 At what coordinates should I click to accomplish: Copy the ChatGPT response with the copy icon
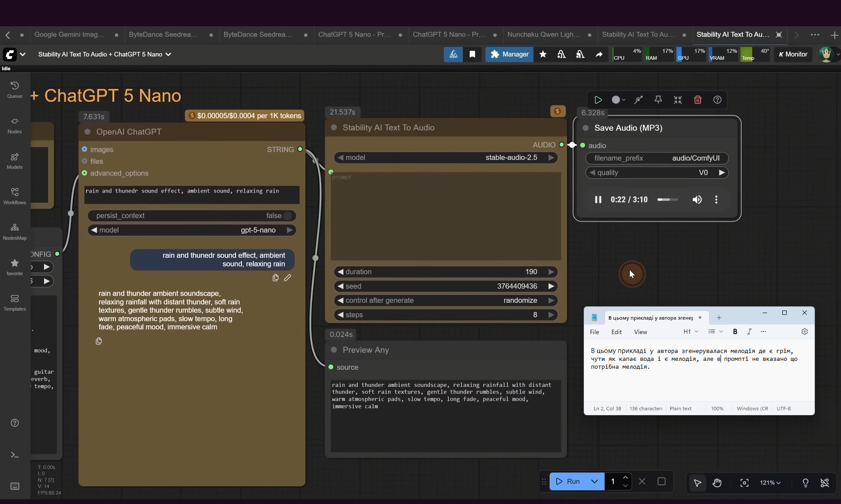(99, 341)
